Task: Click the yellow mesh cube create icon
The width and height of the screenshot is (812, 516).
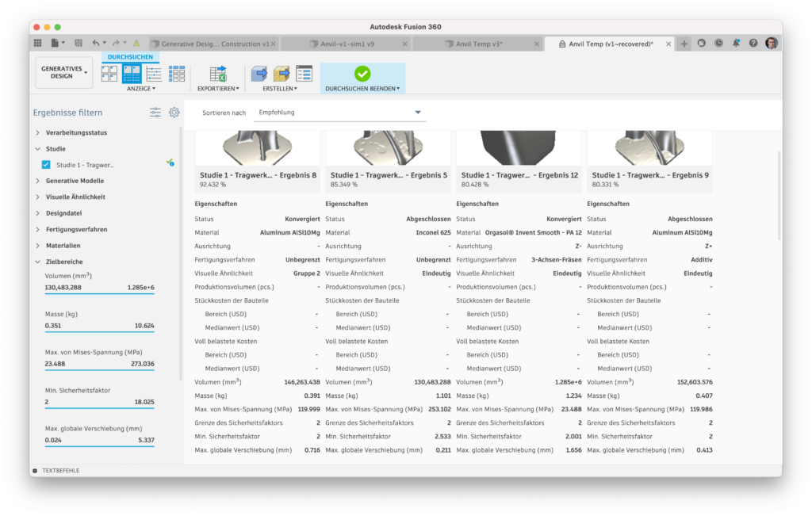Action: [x=282, y=74]
